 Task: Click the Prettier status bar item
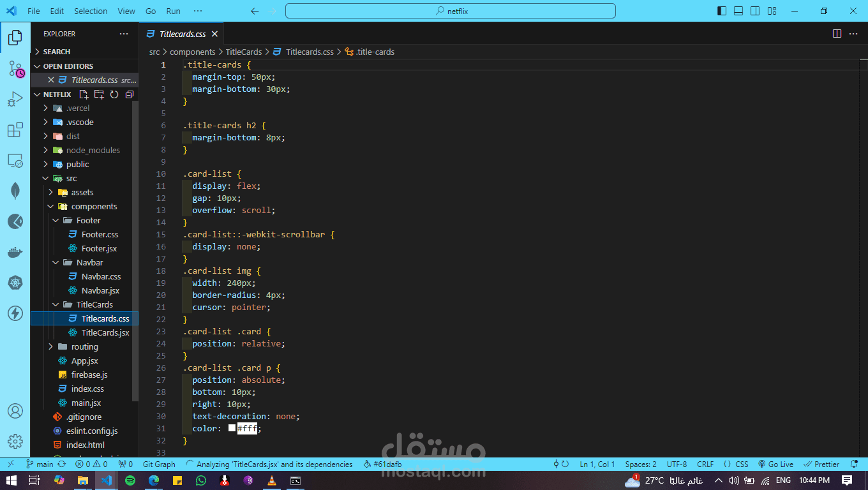coord(822,464)
